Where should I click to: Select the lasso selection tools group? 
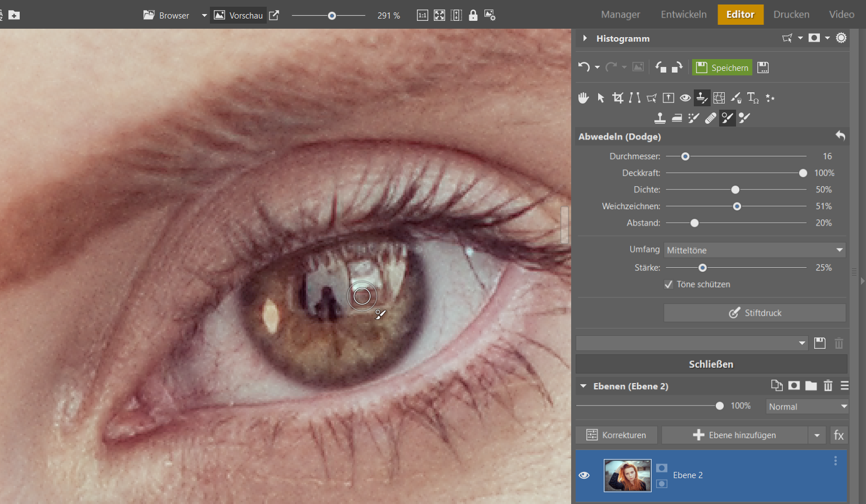coord(652,98)
